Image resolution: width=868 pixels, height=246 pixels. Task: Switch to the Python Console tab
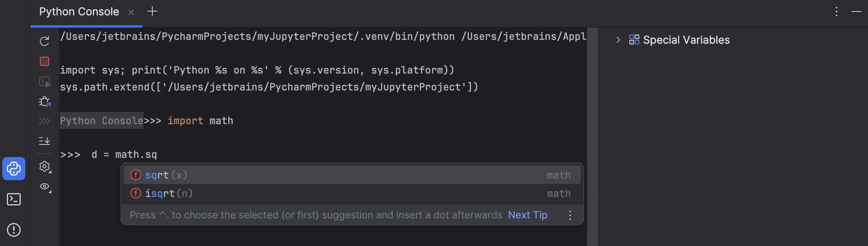79,11
